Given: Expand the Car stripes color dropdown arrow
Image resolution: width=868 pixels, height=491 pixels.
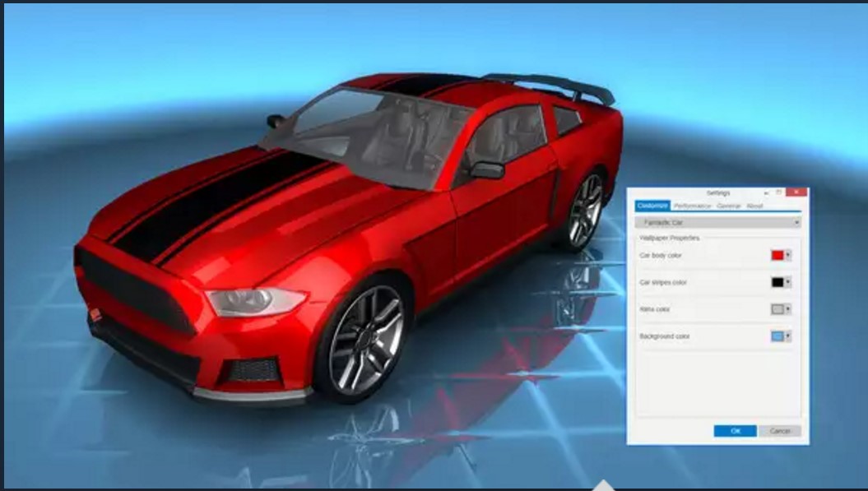Looking at the screenshot, I should [788, 282].
